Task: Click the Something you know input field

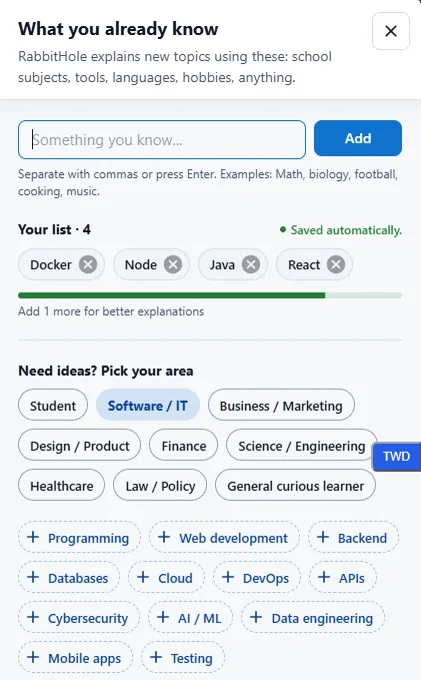Action: point(162,140)
